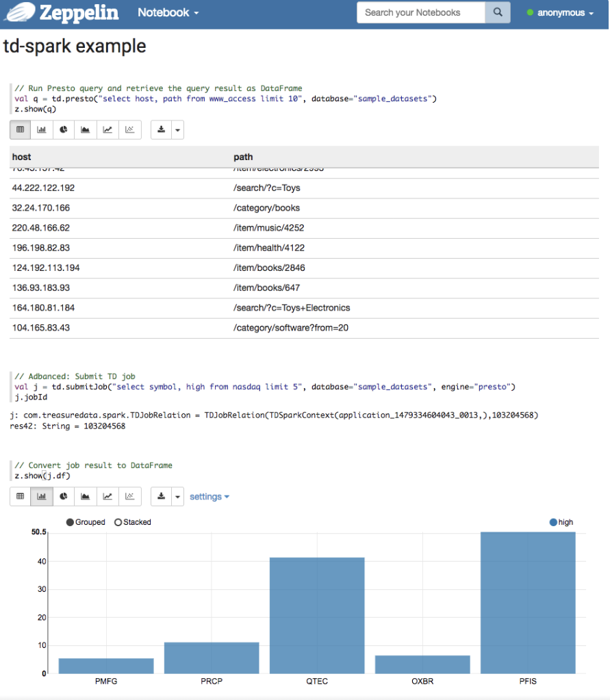610x700 pixels.
Task: Select pie chart icon for www_access result
Action: pos(64,129)
